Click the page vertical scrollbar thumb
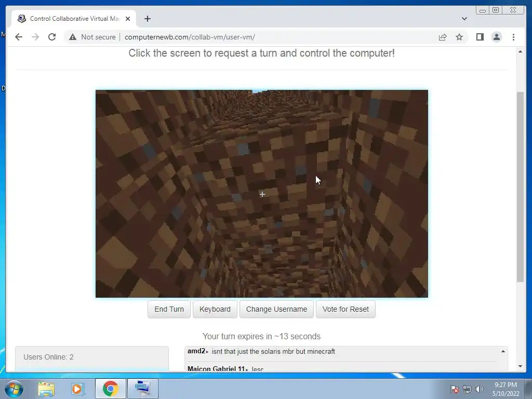Image resolution: width=532 pixels, height=399 pixels. pyautogui.click(x=520, y=187)
